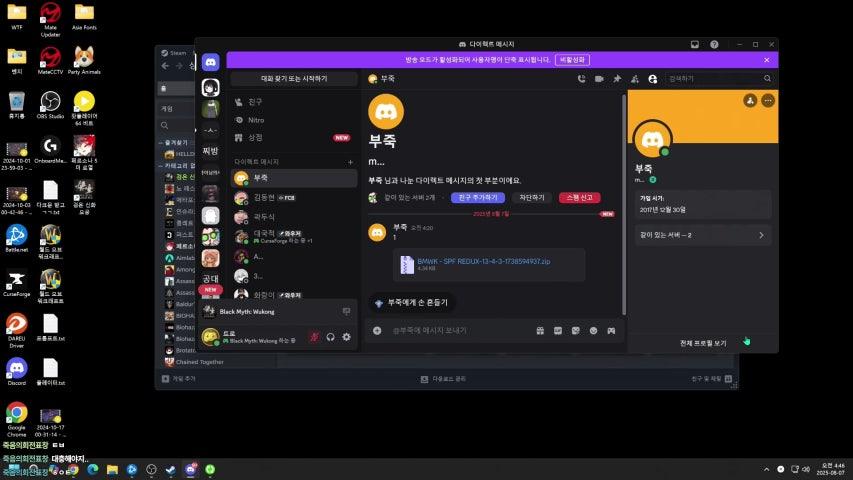Screen dimensions: 853x480
Task: Start a voice call with 부죽
Action: [581, 79]
